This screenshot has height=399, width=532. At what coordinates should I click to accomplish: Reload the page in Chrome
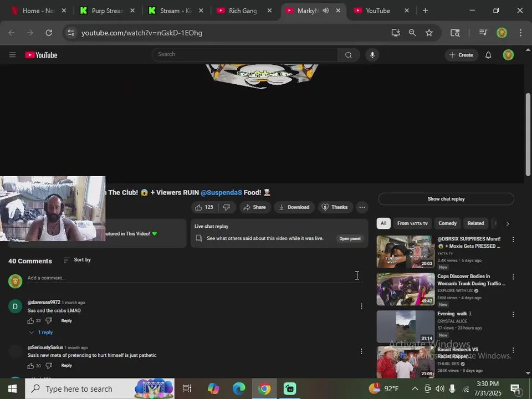click(x=49, y=33)
